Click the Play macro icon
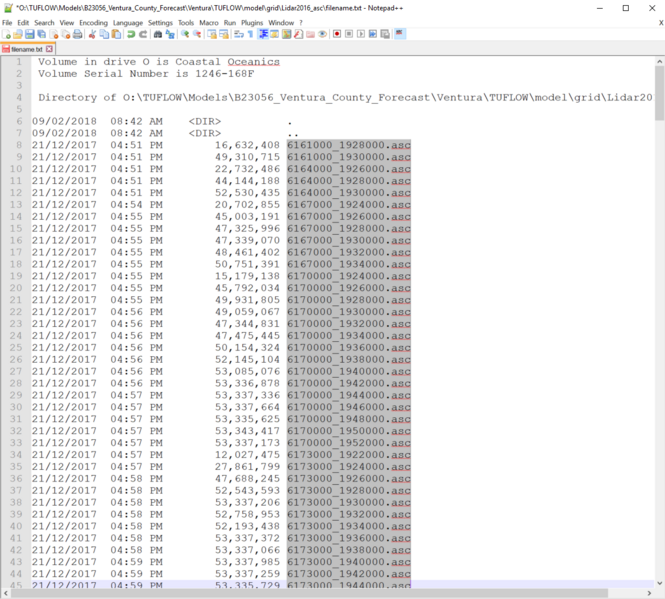Viewport: 665px width, 599px height. [x=360, y=34]
